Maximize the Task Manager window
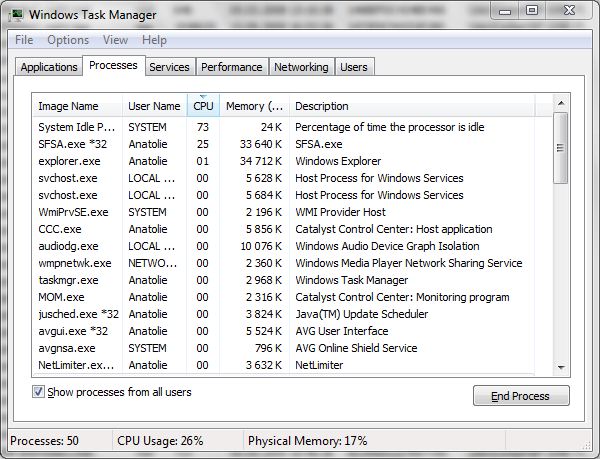This screenshot has height=459, width=600. point(532,11)
